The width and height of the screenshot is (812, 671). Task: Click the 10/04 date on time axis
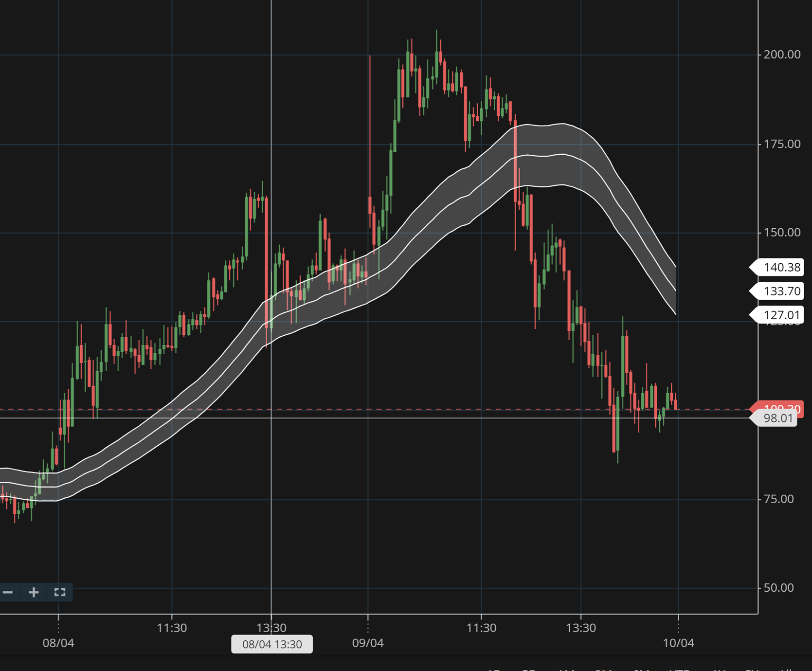[x=678, y=643]
